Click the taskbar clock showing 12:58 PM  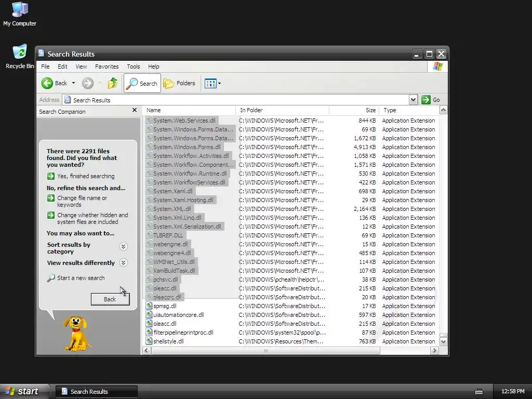tap(513, 392)
